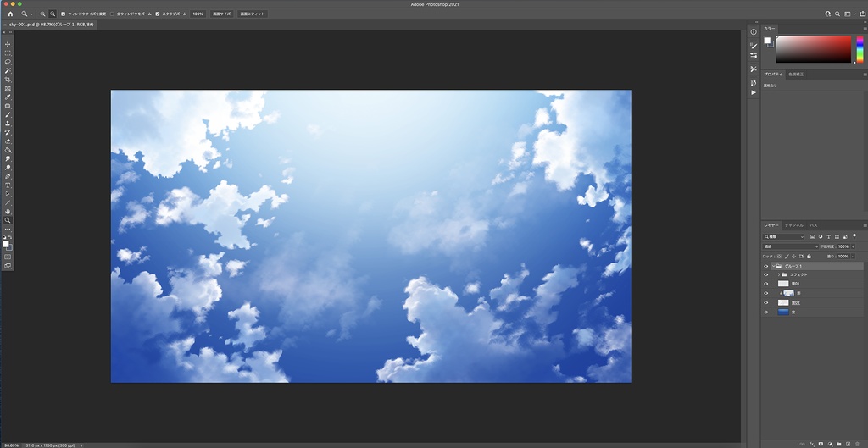Image resolution: width=868 pixels, height=448 pixels.
Task: Select the Lasso tool
Action: click(x=8, y=62)
